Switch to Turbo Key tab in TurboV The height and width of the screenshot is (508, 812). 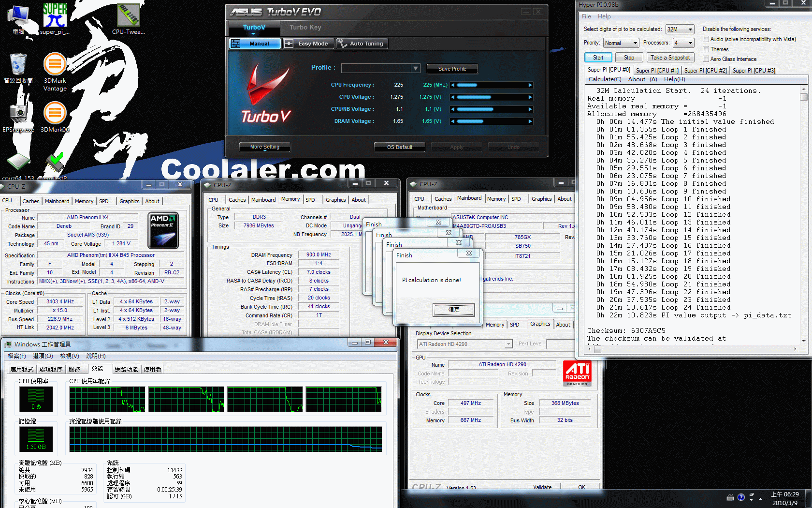click(305, 28)
